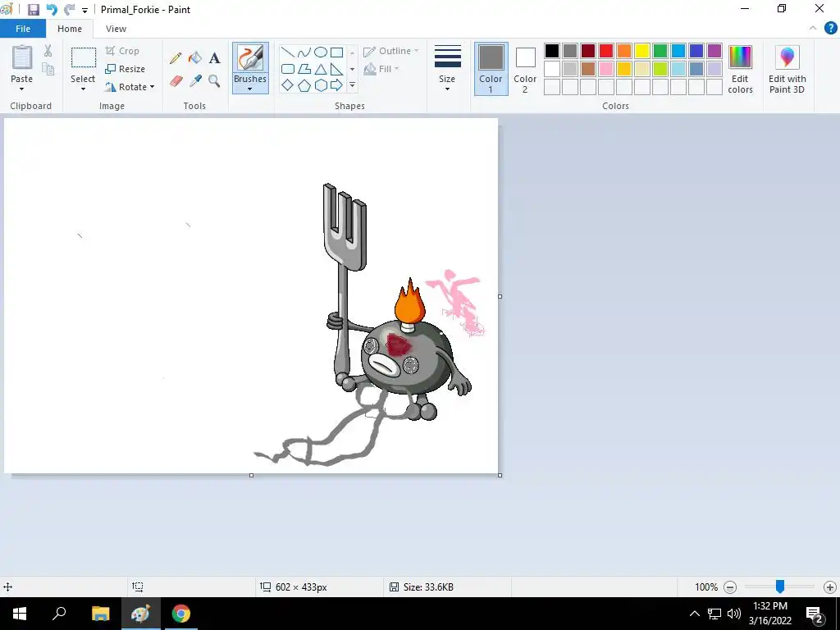840x630 pixels.
Task: Choose the Triangle shape
Action: pos(321,69)
